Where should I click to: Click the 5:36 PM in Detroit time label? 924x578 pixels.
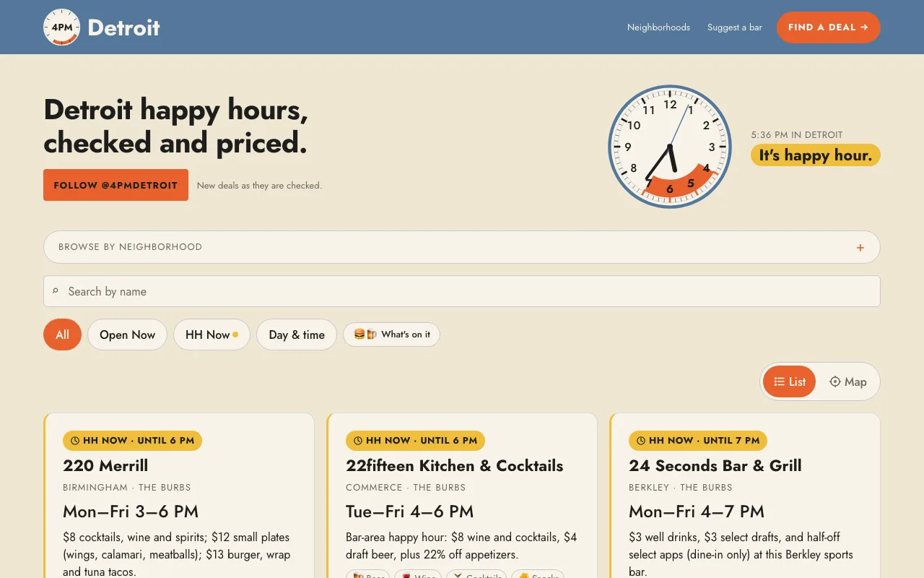(797, 135)
